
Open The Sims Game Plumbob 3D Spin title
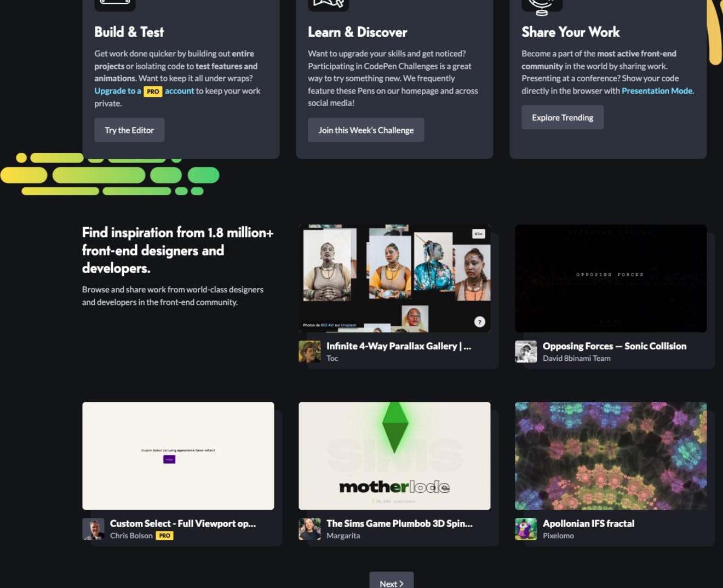click(399, 523)
